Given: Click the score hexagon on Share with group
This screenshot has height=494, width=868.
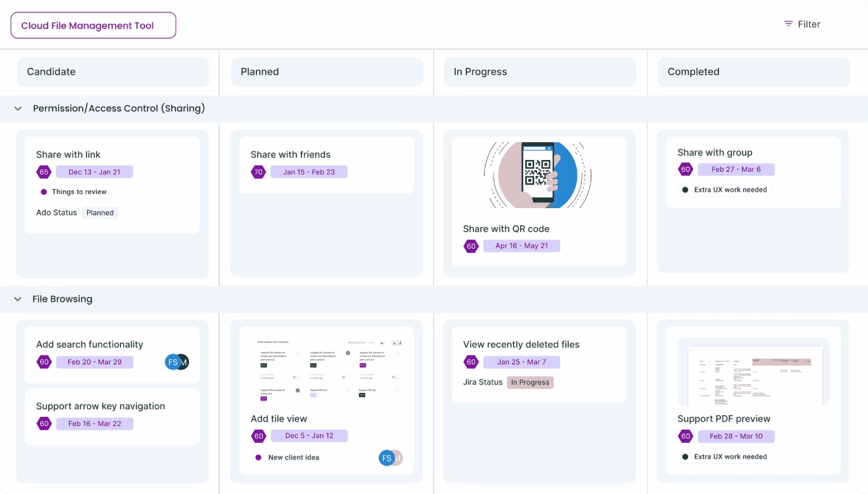Looking at the screenshot, I should [685, 169].
